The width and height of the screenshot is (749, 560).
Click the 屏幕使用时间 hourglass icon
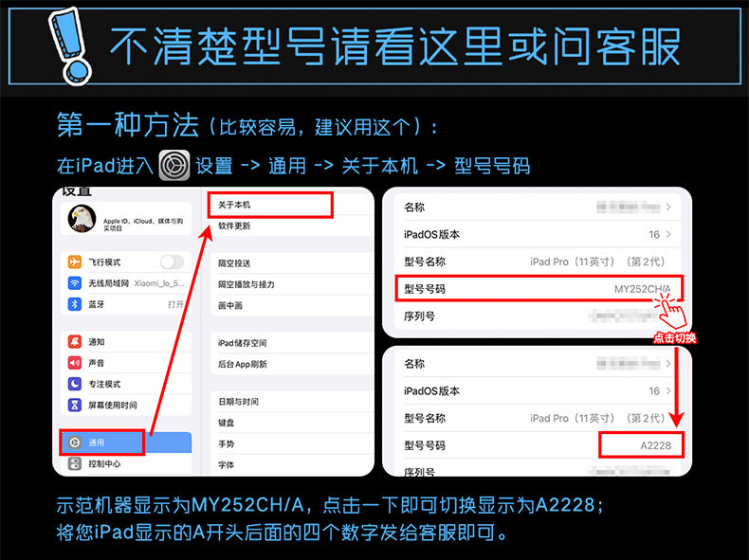tap(75, 405)
